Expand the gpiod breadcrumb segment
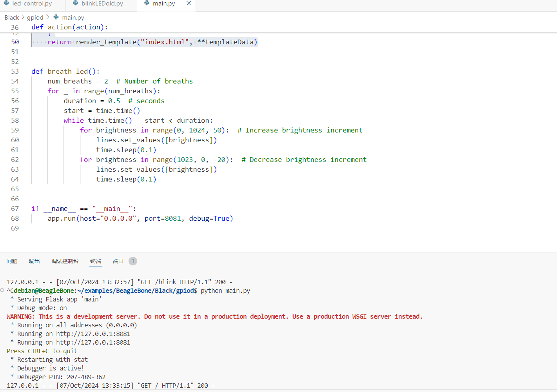557x392 pixels. click(x=35, y=17)
